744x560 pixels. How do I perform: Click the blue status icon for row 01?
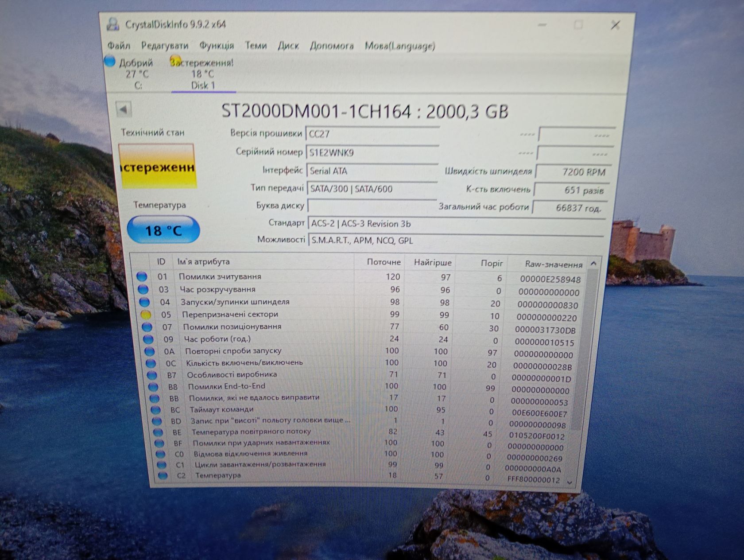click(x=142, y=277)
